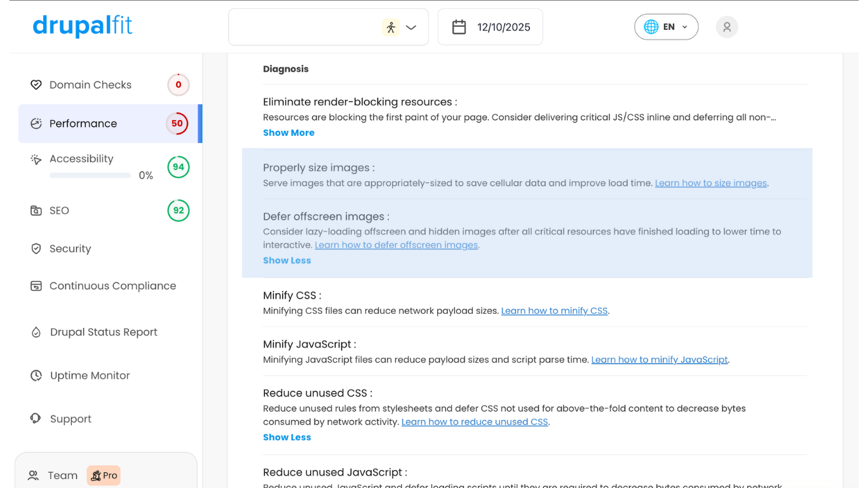This screenshot has height=488, width=868.
Task: Click the Reduce unused CSS title
Action: point(318,393)
